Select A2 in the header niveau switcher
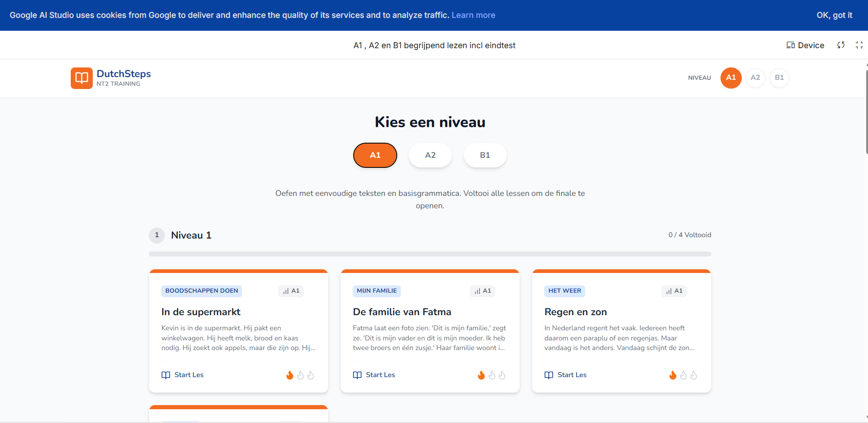 coord(755,78)
